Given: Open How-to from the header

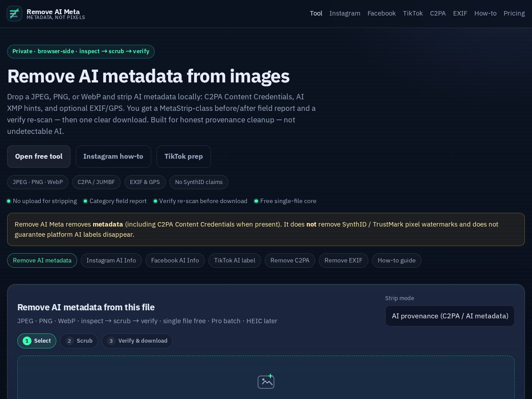Looking at the screenshot, I should point(485,13).
